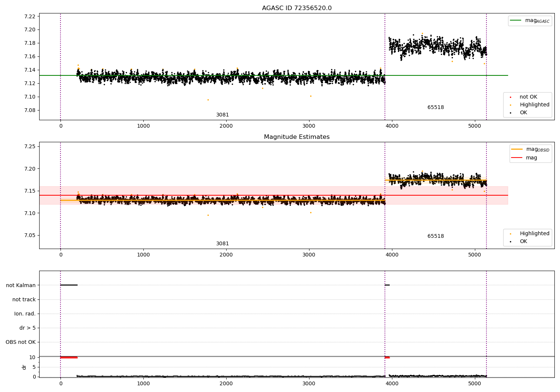The height and width of the screenshot is (392, 560).
Task: Click the 'dr' y-axis label
Action: (x=24, y=367)
